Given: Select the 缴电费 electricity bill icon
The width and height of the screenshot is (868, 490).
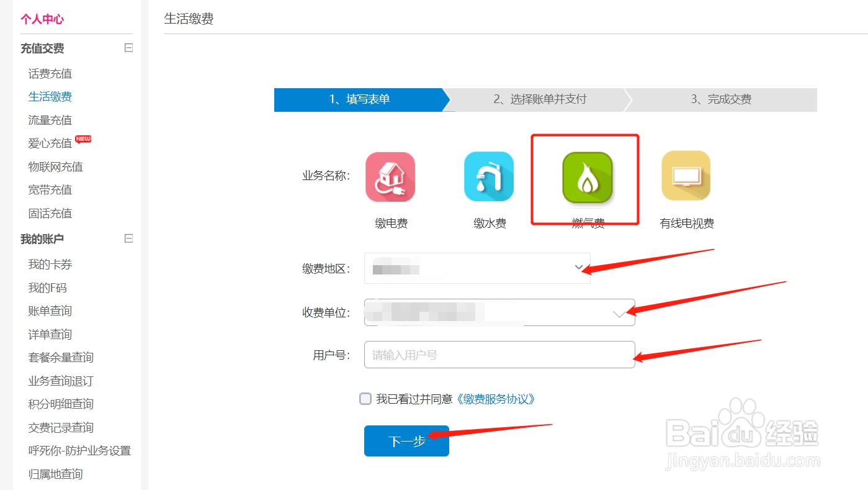Looking at the screenshot, I should [x=390, y=177].
